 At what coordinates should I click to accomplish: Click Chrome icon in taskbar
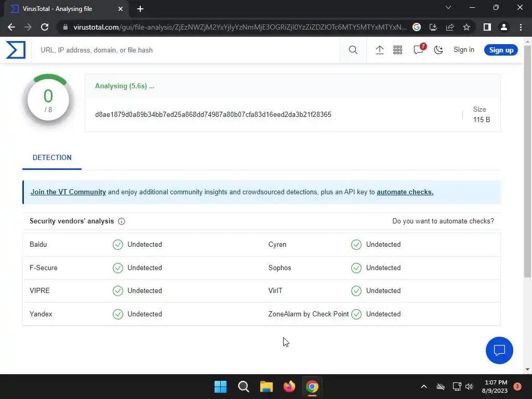click(312, 387)
